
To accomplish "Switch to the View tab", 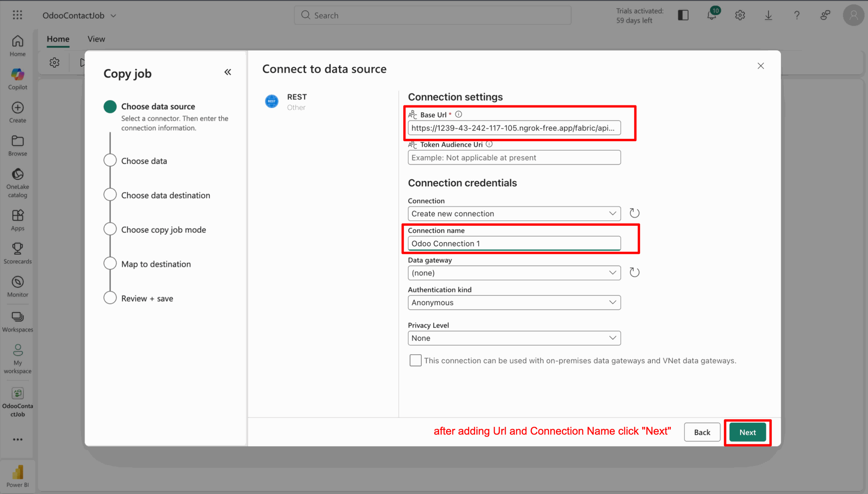I will pyautogui.click(x=96, y=39).
